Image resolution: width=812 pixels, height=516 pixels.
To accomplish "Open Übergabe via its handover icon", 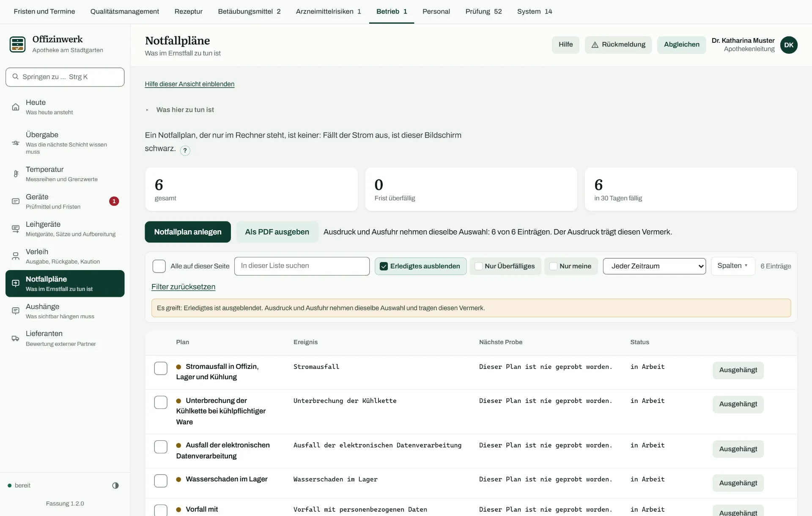I will coord(16,143).
